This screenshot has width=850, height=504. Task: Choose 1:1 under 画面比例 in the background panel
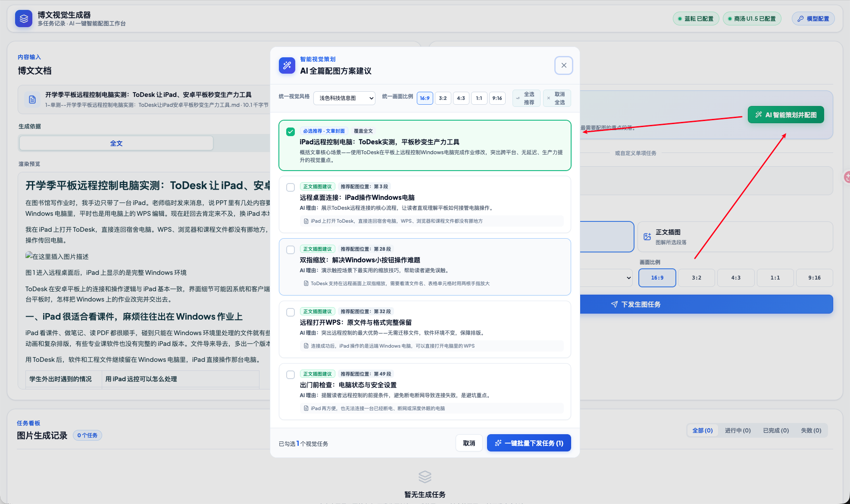pyautogui.click(x=775, y=278)
